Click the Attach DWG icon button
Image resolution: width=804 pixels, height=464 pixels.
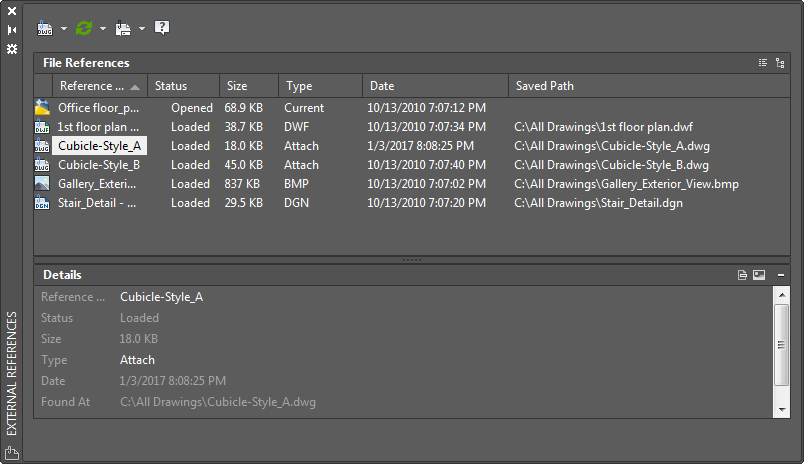(x=44, y=28)
